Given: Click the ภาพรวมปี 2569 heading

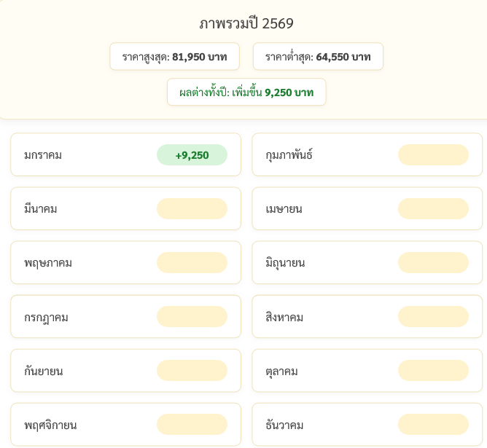Looking at the screenshot, I should (246, 23).
